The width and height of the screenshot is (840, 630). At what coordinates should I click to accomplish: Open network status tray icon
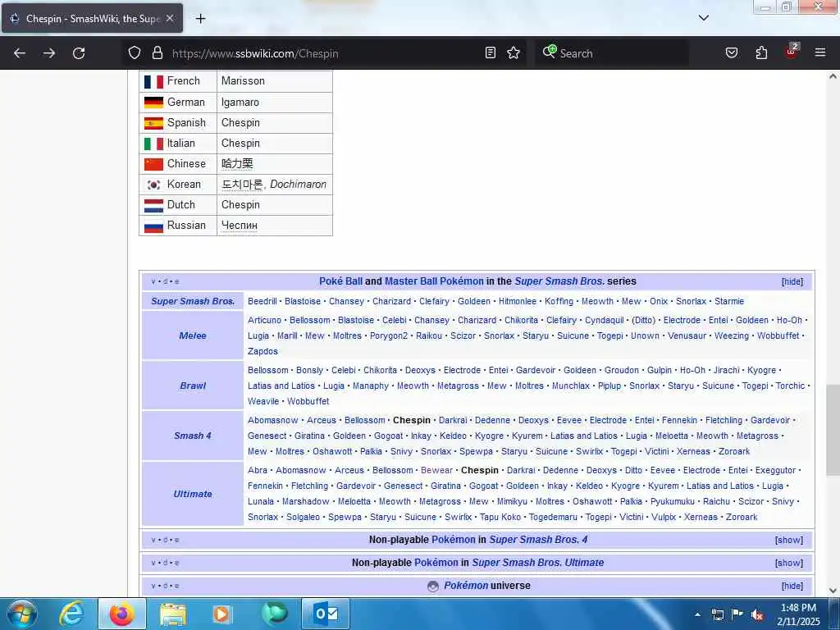tap(717, 614)
